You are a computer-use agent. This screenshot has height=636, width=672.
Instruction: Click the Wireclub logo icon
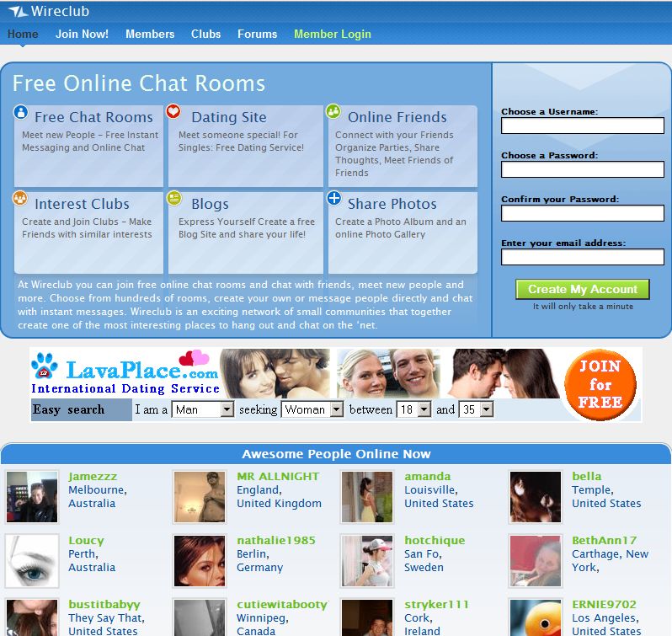(18, 12)
